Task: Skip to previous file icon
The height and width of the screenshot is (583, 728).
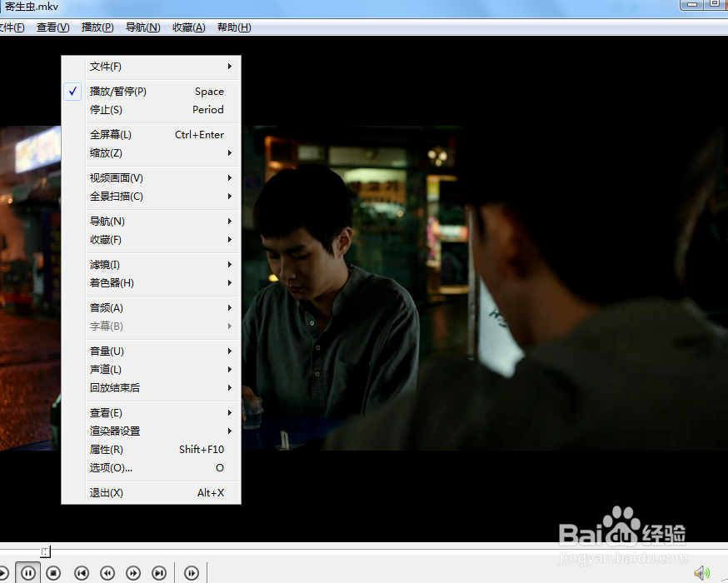Action: 82,573
